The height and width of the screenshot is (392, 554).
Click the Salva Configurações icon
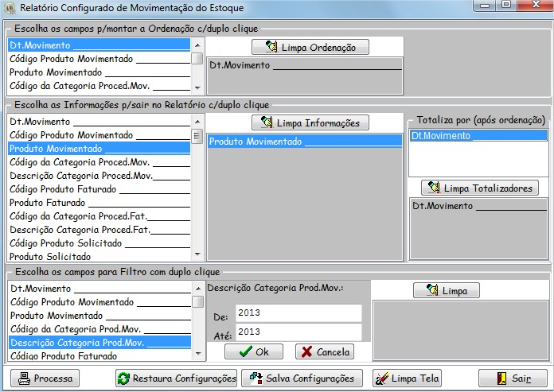[x=256, y=378]
